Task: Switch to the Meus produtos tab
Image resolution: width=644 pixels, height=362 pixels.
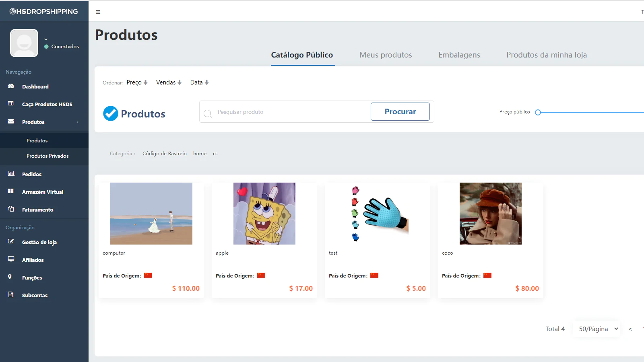Action: (386, 55)
